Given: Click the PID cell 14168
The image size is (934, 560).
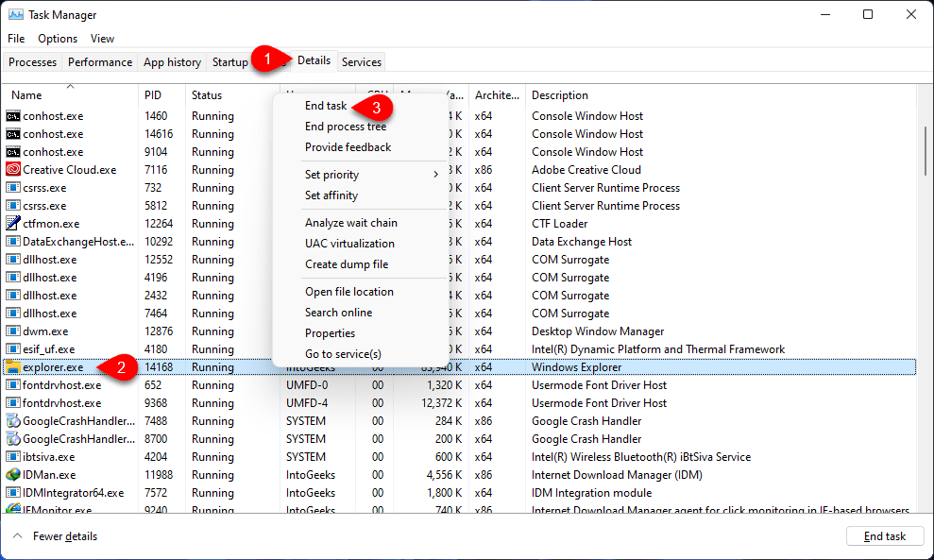Looking at the screenshot, I should (x=159, y=367).
